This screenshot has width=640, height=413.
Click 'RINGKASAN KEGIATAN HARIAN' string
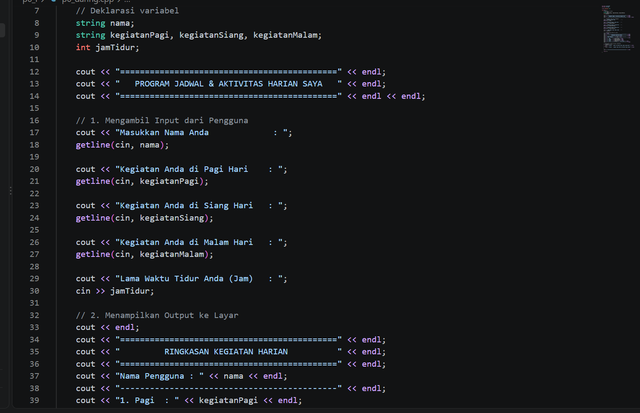(226, 352)
